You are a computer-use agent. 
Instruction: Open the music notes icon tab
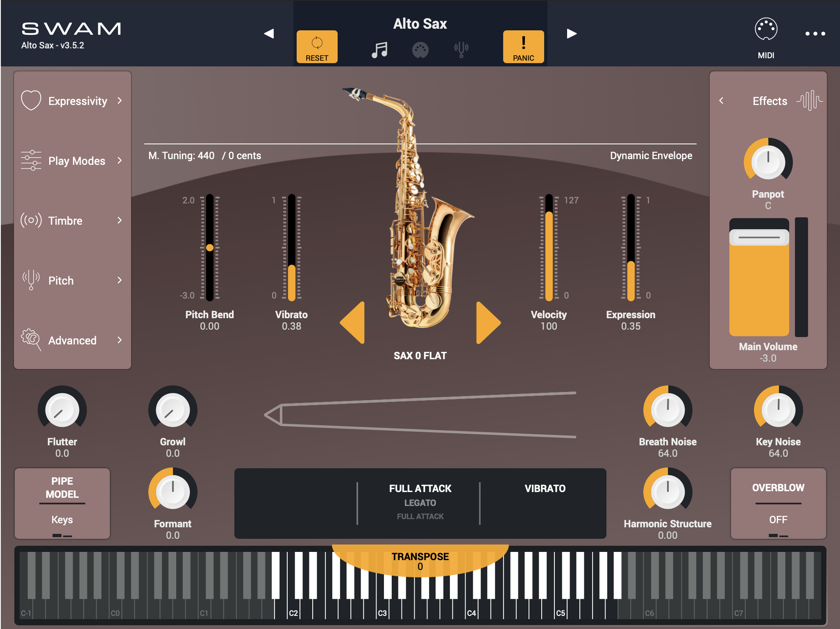[379, 50]
